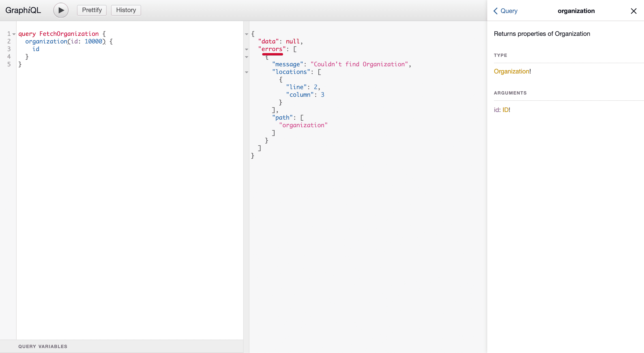
Task: Open the History panel
Action: (x=126, y=10)
